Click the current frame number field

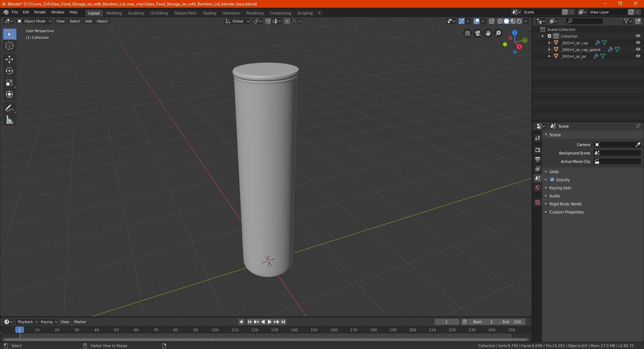pyautogui.click(x=446, y=322)
